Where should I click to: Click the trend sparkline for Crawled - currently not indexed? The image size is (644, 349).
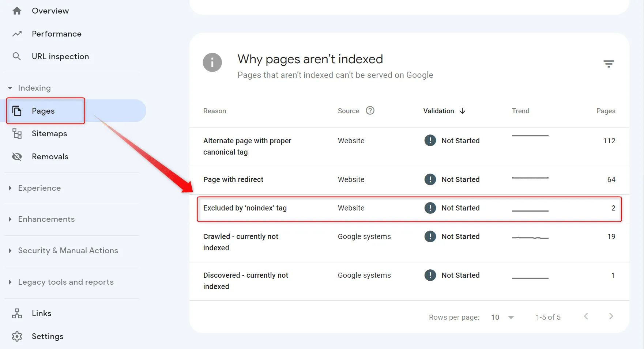pyautogui.click(x=530, y=238)
